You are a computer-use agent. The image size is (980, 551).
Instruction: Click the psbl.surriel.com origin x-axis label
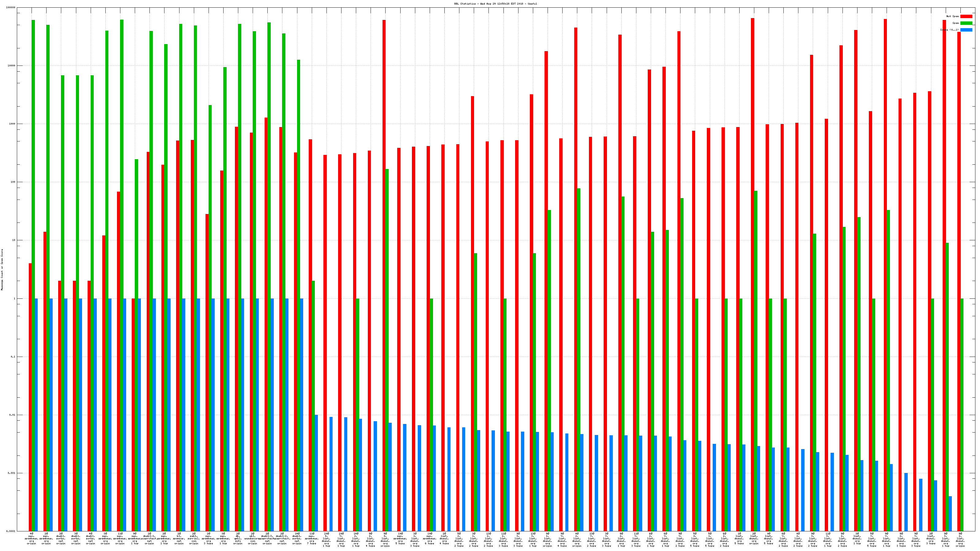pyautogui.click(x=194, y=538)
